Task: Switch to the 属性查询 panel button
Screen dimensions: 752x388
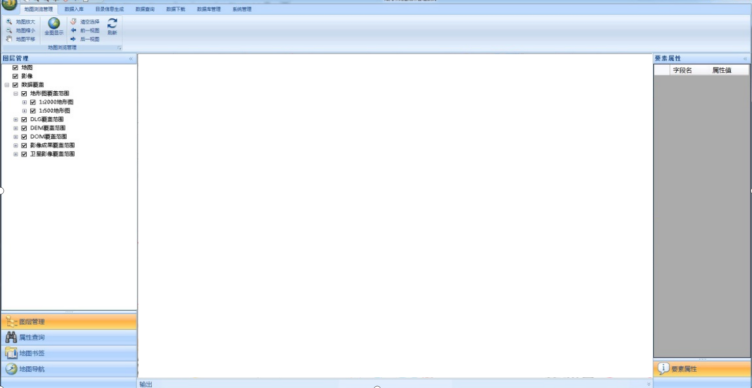Action: (69, 337)
